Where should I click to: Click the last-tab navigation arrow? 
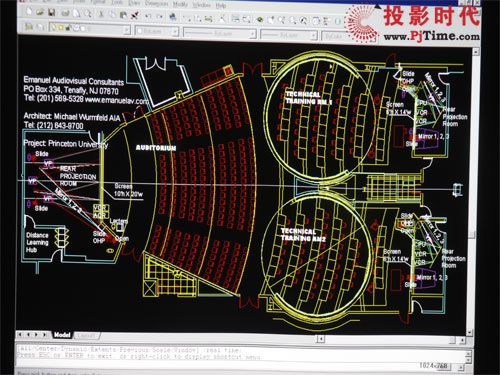[x=44, y=334]
